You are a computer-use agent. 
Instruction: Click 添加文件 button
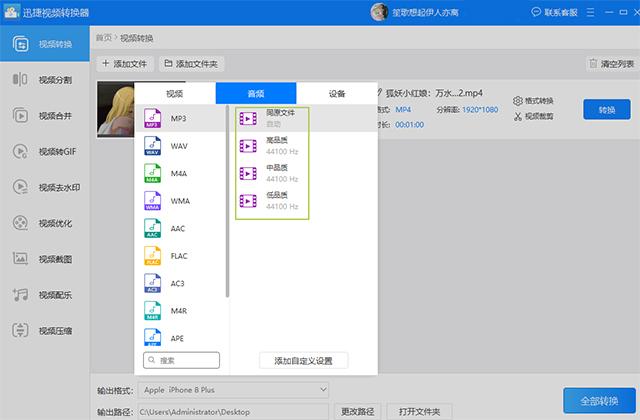(x=124, y=64)
